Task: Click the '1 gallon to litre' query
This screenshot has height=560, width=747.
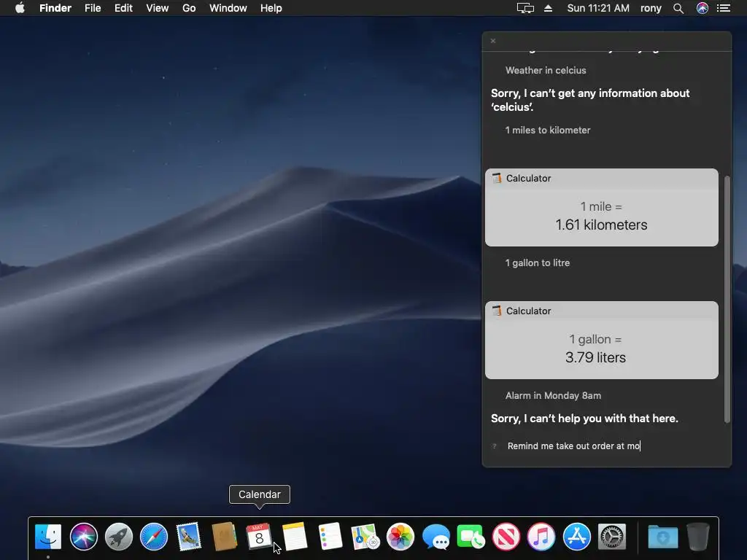Action: (x=538, y=262)
